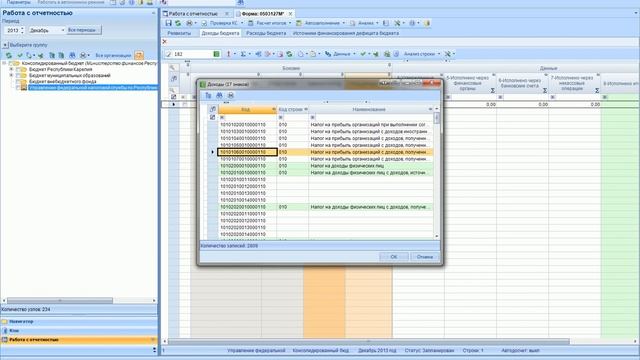
Task: Open the Работа с отчетностью sidebar panel
Action: tap(79, 340)
